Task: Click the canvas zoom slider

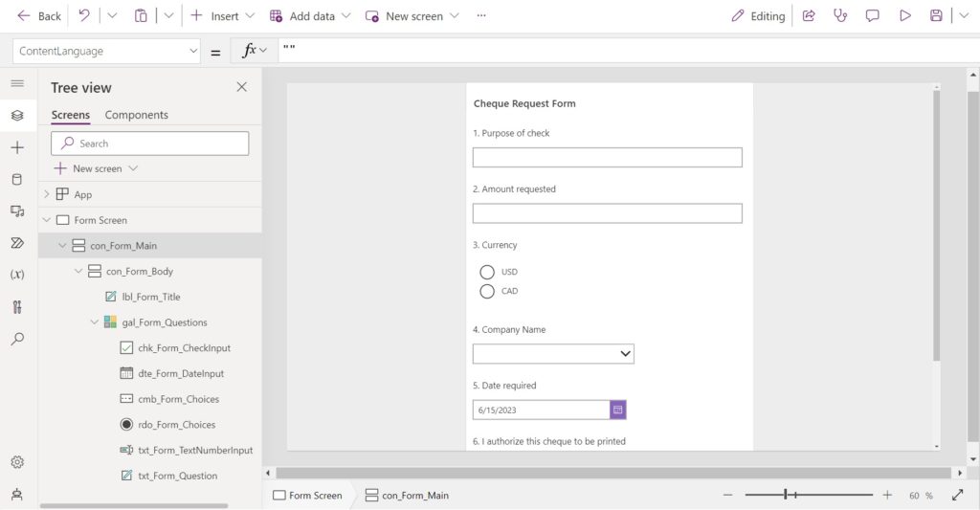Action: click(x=808, y=495)
